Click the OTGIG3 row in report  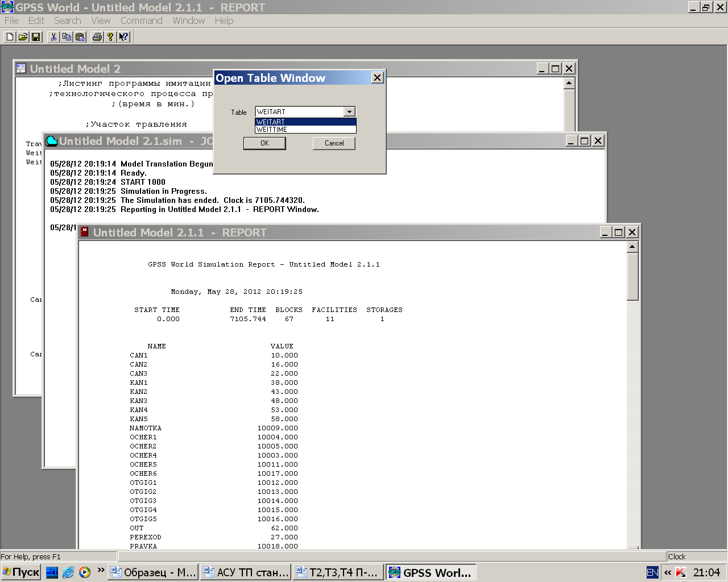(214, 501)
